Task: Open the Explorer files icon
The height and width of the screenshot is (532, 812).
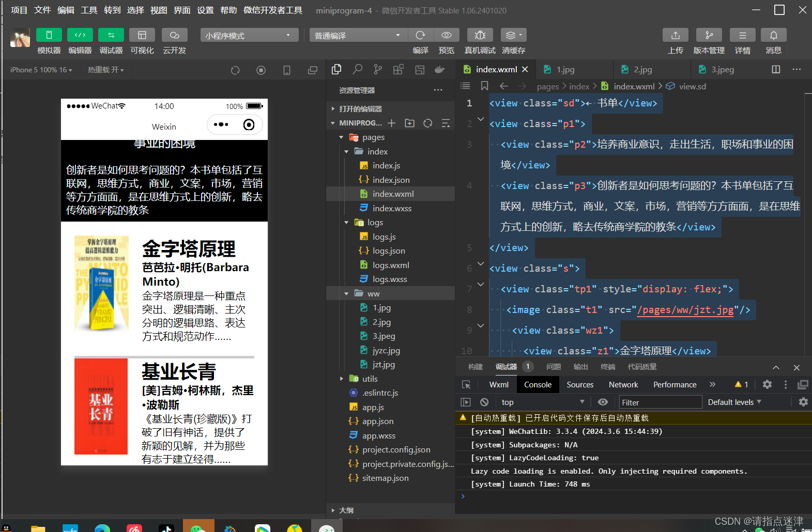Action: pyautogui.click(x=336, y=69)
